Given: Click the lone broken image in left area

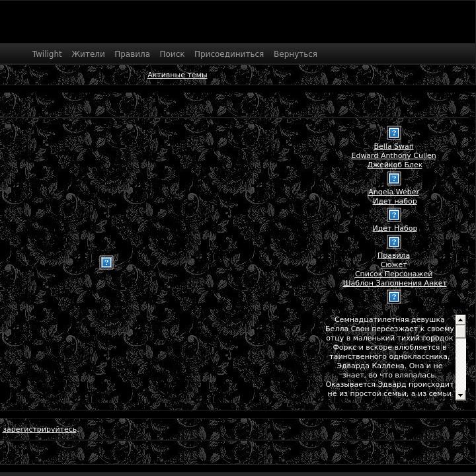Looking at the screenshot, I should (106, 262).
